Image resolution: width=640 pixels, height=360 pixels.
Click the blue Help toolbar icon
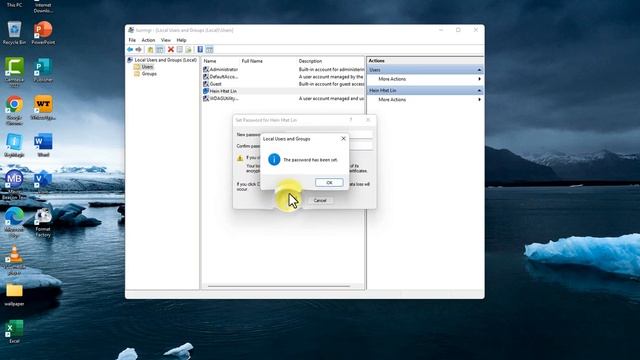[200, 49]
